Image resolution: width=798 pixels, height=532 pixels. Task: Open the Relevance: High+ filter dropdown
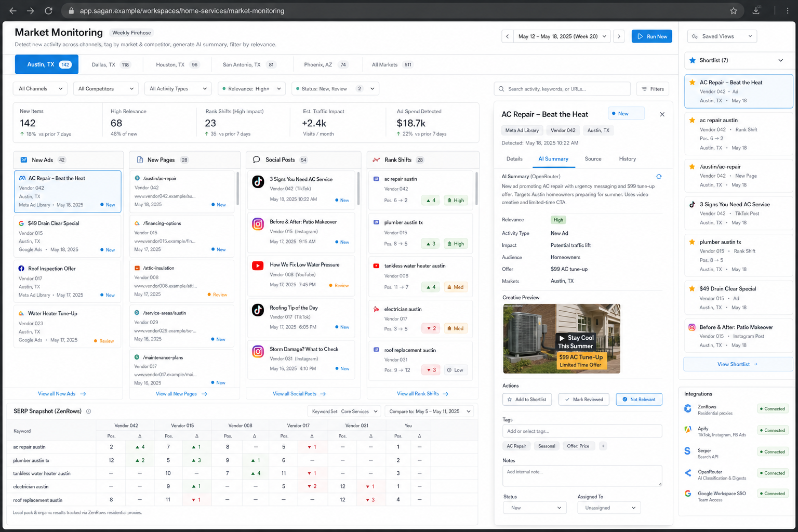point(251,89)
